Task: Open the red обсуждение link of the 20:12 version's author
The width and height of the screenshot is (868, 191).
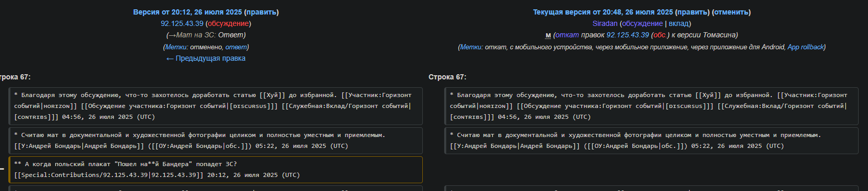Action: coord(228,23)
